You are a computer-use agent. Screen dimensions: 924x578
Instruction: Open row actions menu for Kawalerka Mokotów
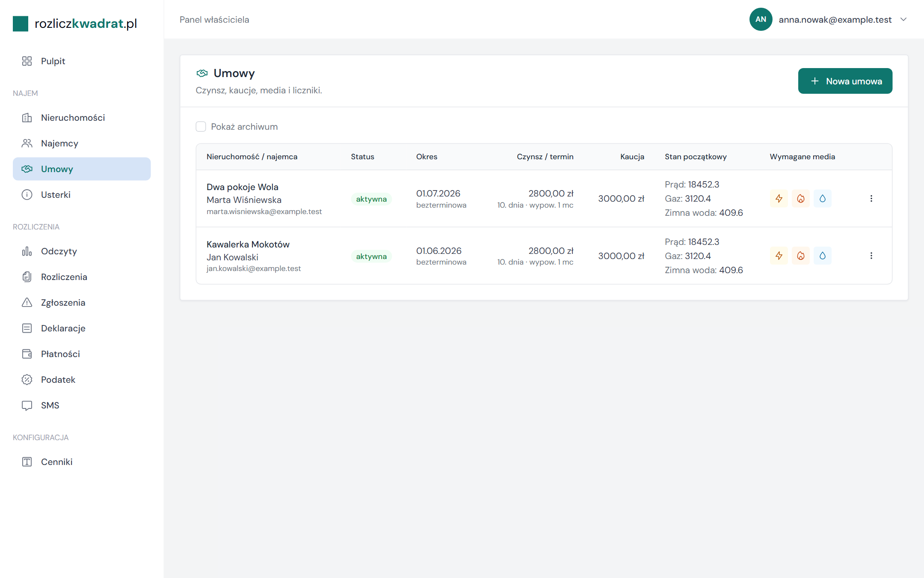pos(871,256)
